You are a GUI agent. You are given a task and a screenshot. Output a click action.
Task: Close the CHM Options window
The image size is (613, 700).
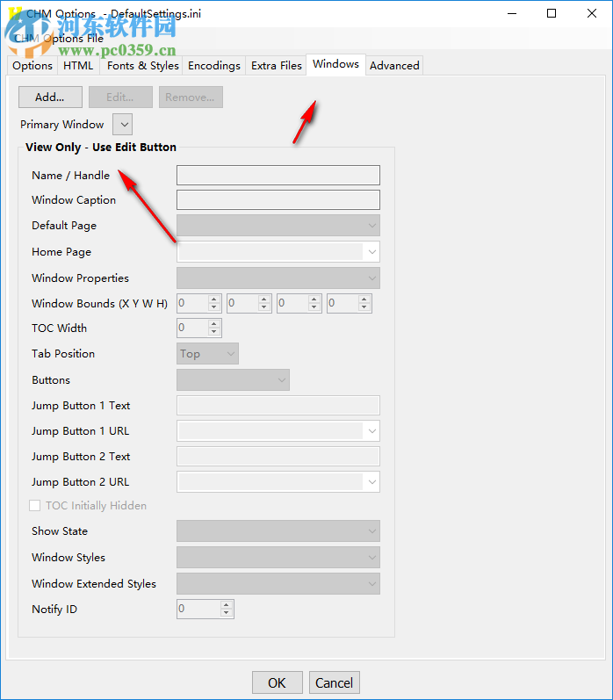(x=592, y=13)
